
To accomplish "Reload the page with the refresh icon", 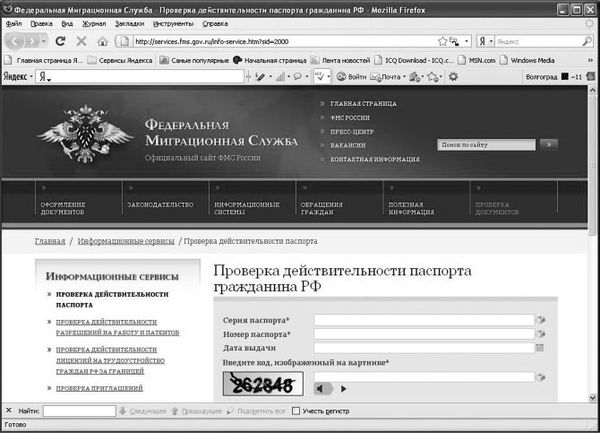I will coord(60,41).
